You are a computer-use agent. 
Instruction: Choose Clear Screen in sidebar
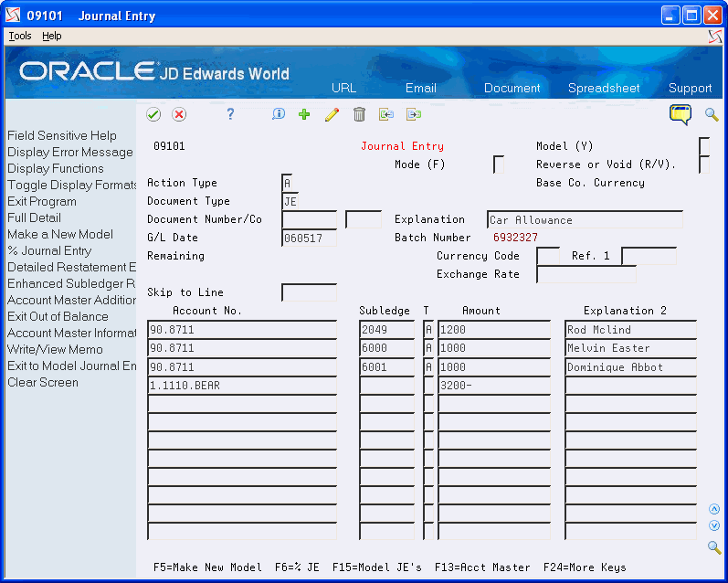pos(43,382)
